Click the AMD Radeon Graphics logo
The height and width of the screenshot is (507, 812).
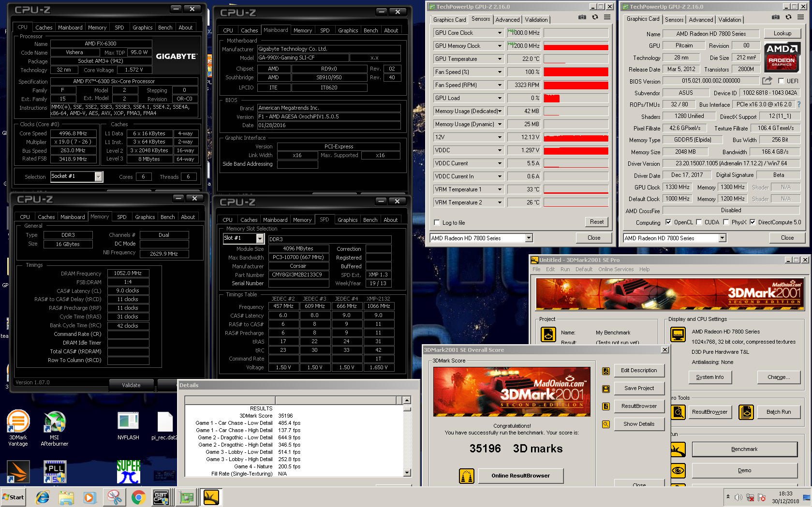(782, 57)
